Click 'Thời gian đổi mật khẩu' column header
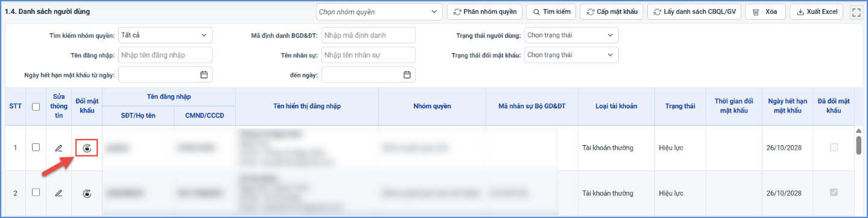This screenshot has width=868, height=218. click(734, 107)
